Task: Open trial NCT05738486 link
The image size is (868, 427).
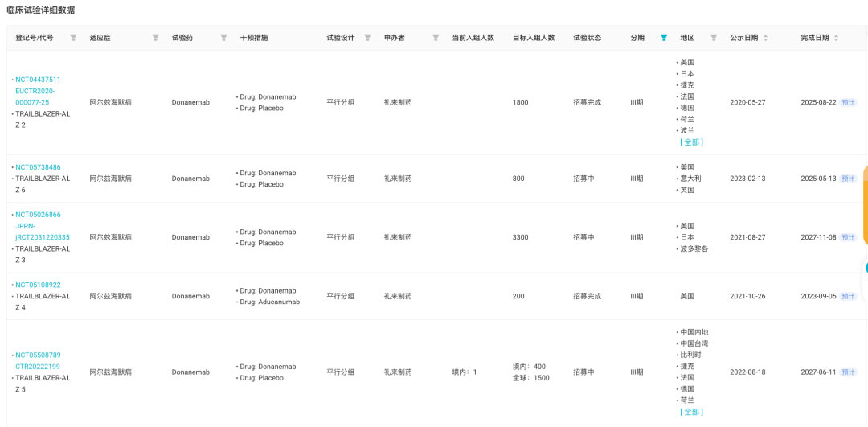Action: click(38, 167)
